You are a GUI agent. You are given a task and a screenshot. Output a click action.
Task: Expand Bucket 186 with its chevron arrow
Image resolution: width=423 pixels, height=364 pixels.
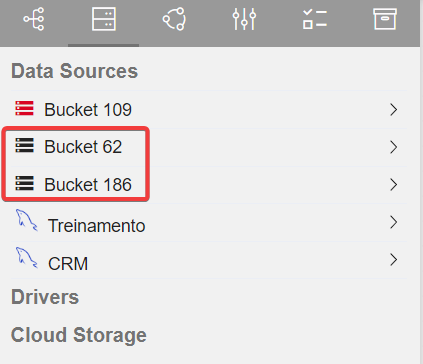click(394, 185)
